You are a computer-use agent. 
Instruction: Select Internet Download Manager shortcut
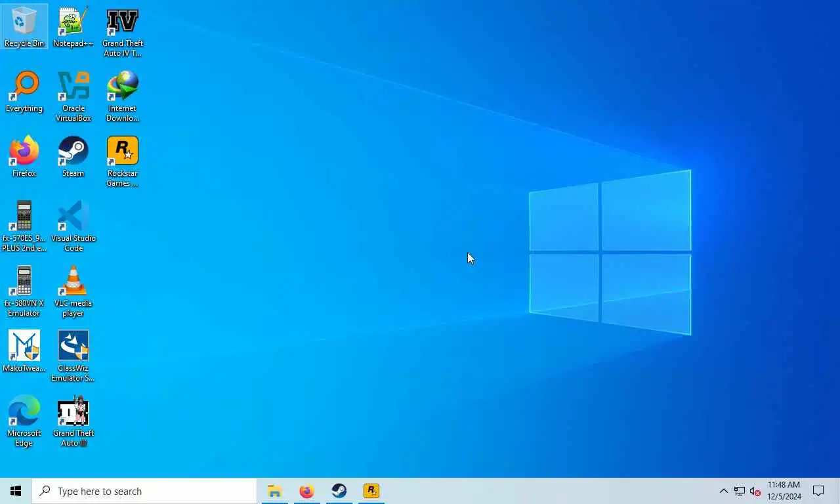[123, 96]
